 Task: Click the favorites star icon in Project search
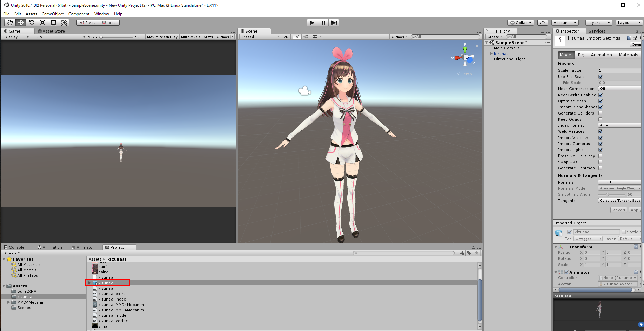point(477,253)
